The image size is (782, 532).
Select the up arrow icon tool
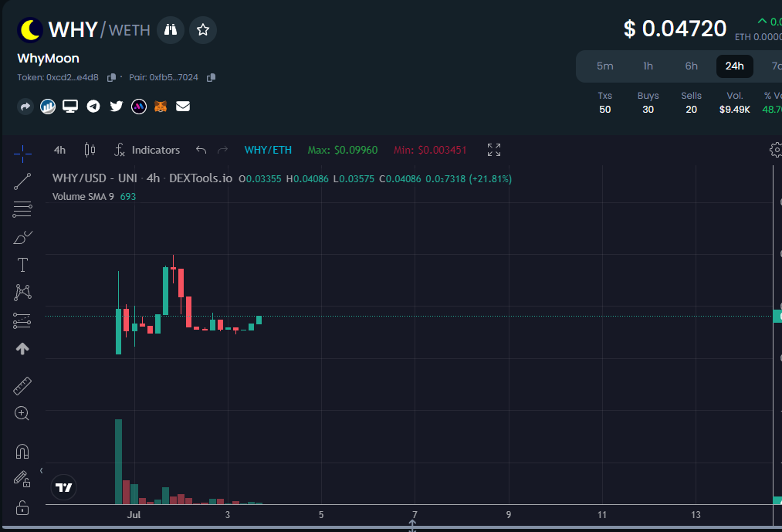point(22,348)
